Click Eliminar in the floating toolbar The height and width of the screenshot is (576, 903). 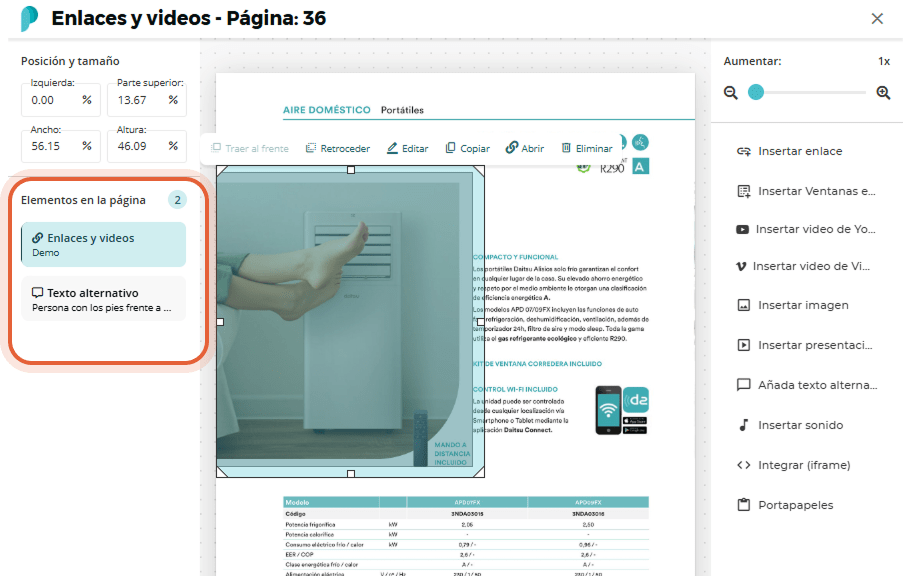(587, 149)
